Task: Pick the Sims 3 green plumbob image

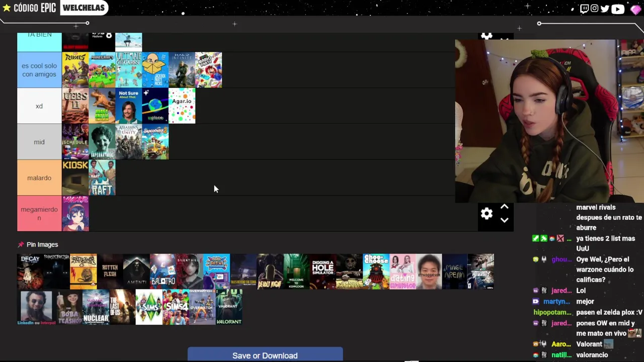Action: (x=149, y=307)
